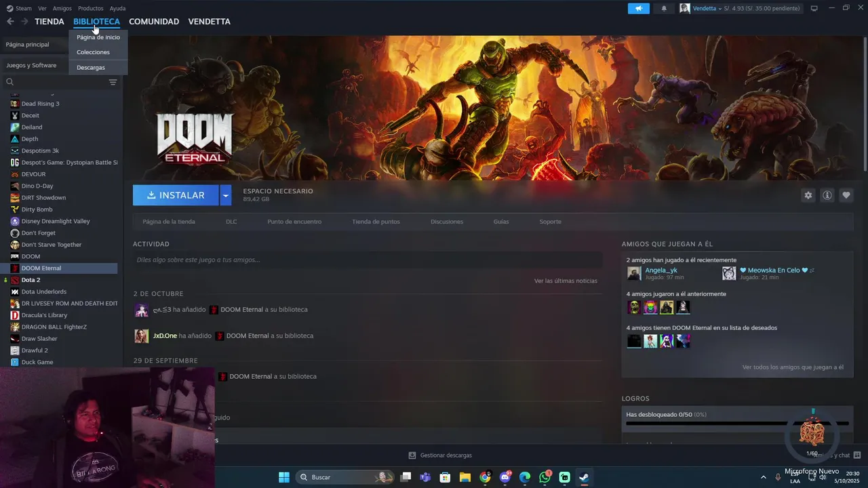Go to COMUNIDAD tab
Viewport: 868px width, 488px height.
(x=154, y=22)
